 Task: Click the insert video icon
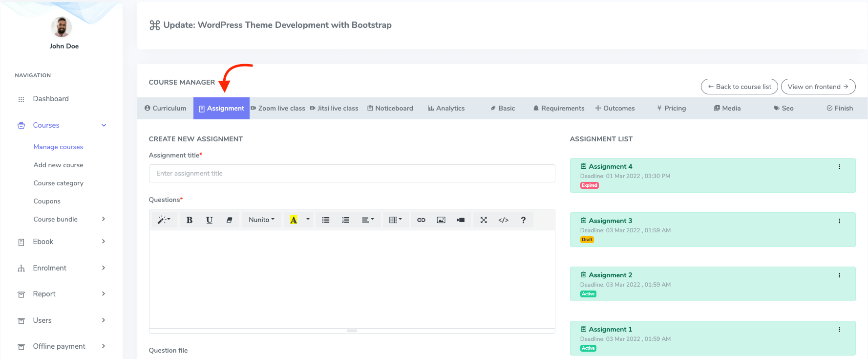pyautogui.click(x=461, y=220)
